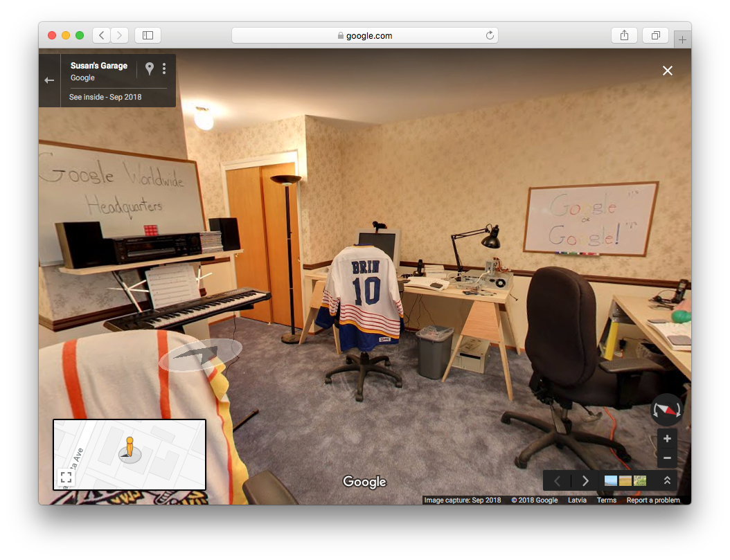This screenshot has width=730, height=560.
Task: Close the Street View with the X
Action: 667,71
